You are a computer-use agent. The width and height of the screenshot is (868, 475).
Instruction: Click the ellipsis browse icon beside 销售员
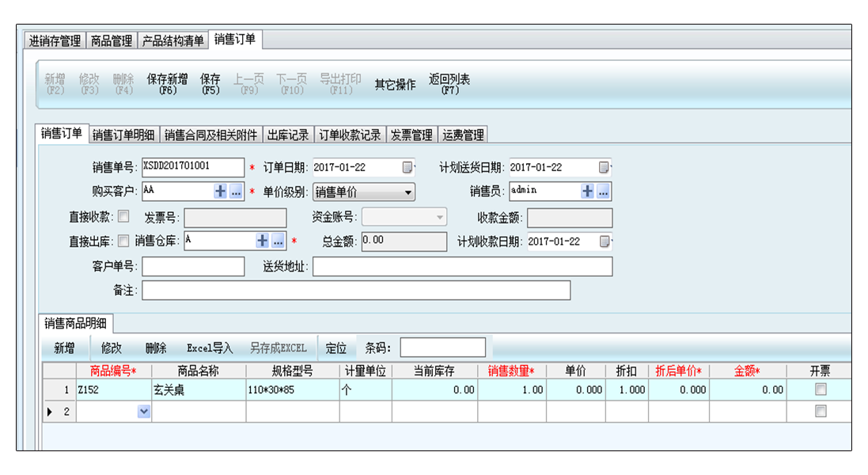click(x=603, y=192)
